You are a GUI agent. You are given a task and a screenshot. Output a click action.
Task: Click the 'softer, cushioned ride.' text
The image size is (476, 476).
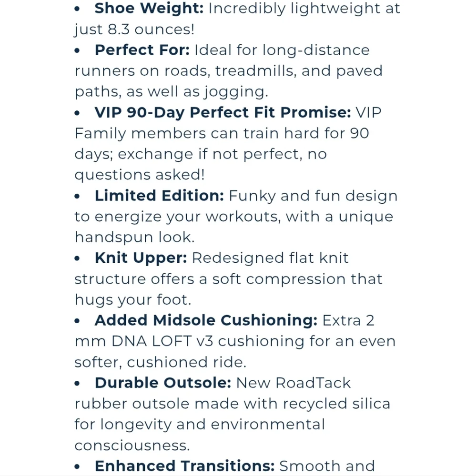tap(161, 362)
